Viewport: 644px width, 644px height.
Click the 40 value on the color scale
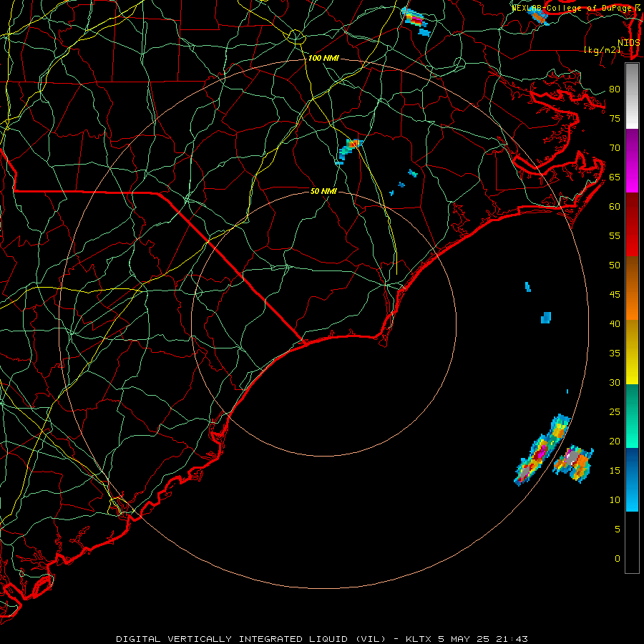(x=615, y=323)
